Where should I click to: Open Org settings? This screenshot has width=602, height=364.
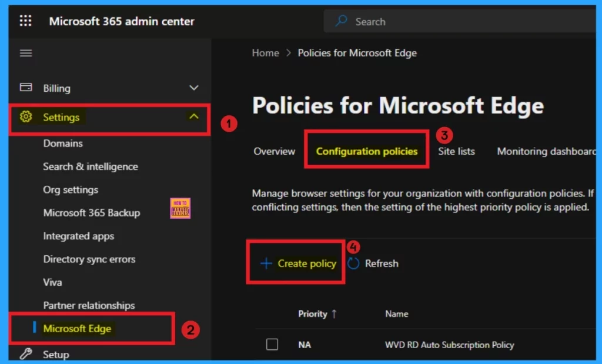coord(71,190)
